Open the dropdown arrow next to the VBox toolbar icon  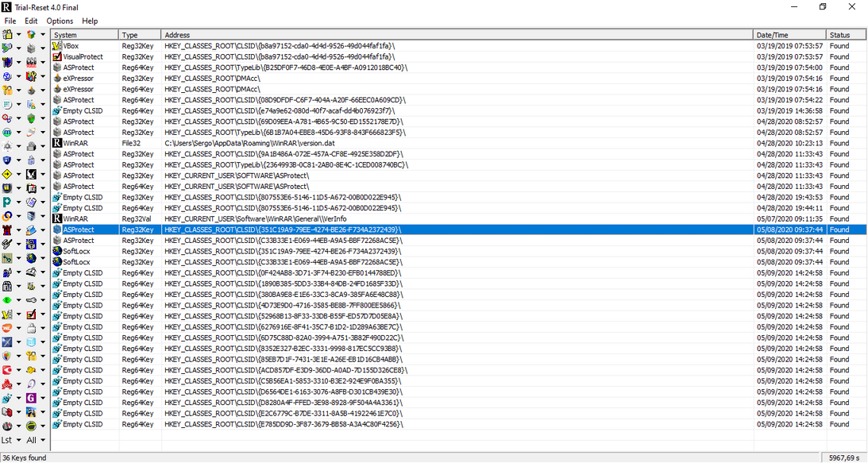[x=18, y=314]
